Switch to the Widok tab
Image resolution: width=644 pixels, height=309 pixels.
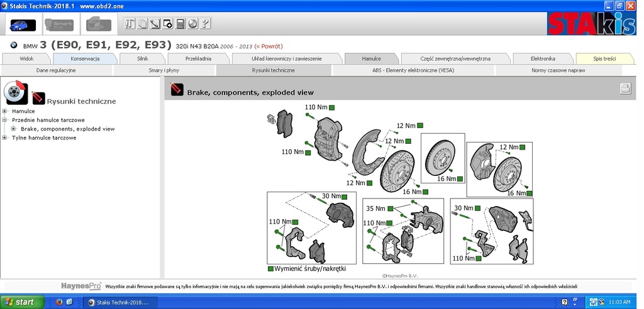tap(26, 58)
